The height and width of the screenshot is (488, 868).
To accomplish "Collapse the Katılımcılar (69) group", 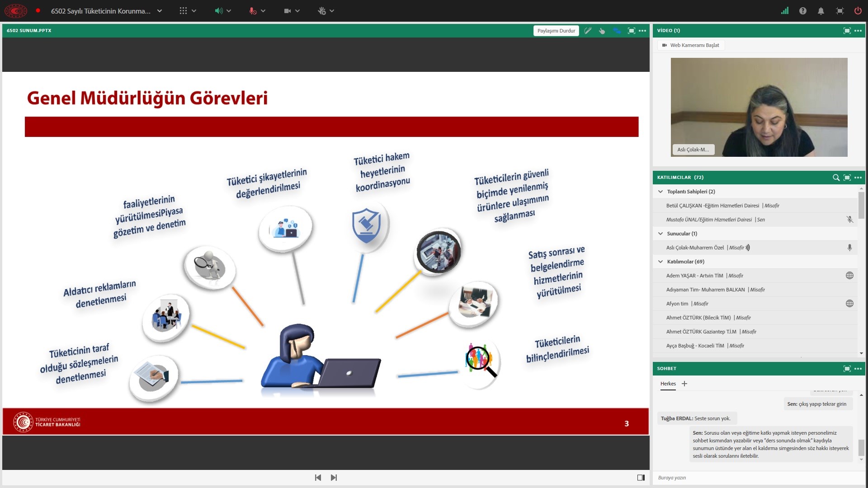I will tap(660, 262).
